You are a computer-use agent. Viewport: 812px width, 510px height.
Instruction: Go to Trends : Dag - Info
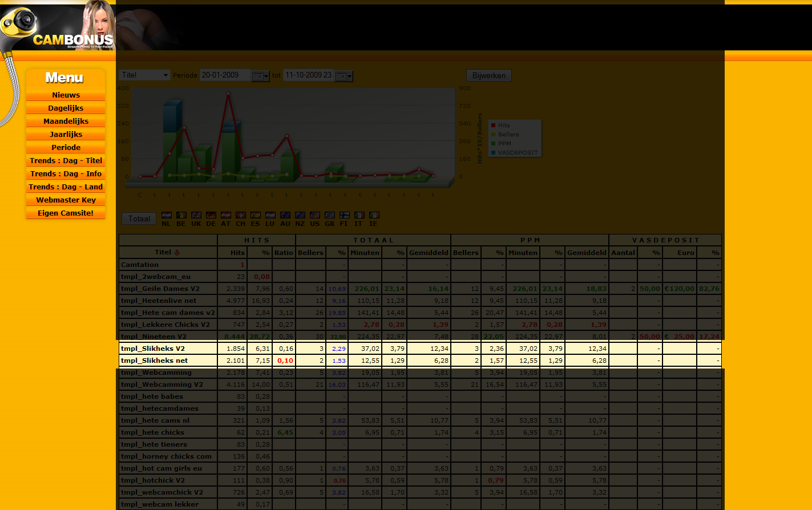point(66,173)
